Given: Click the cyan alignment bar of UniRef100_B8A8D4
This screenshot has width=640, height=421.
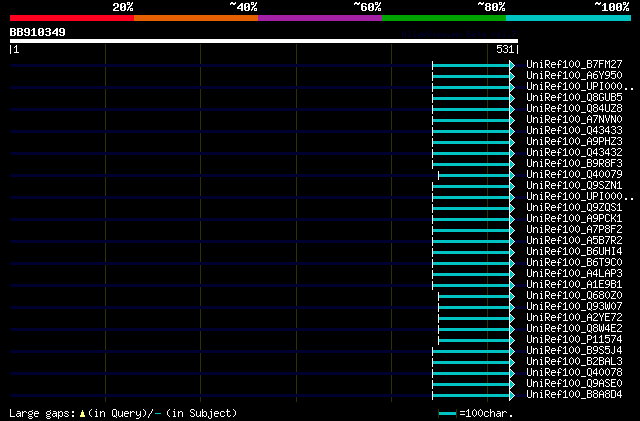Looking at the screenshot, I should click(x=471, y=396).
